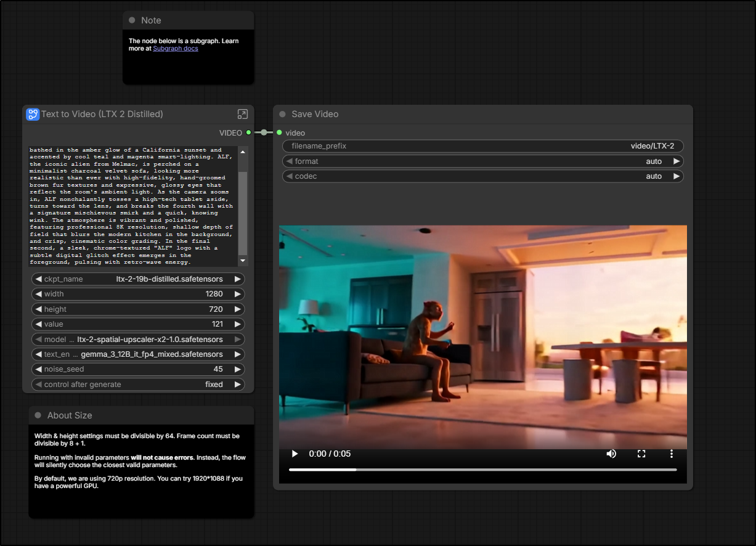Enter fullscreen video mode
This screenshot has width=756, height=546.
641,454
